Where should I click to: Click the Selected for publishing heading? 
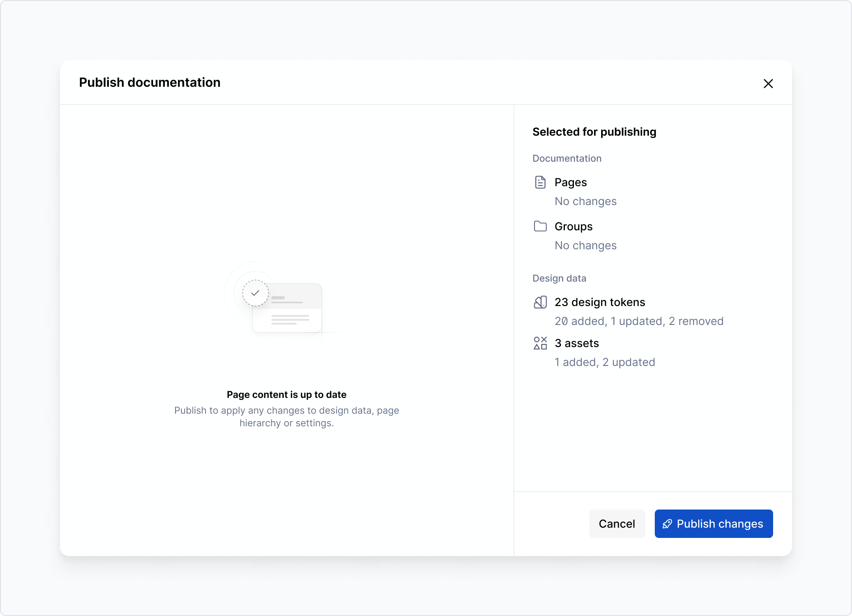pos(594,132)
